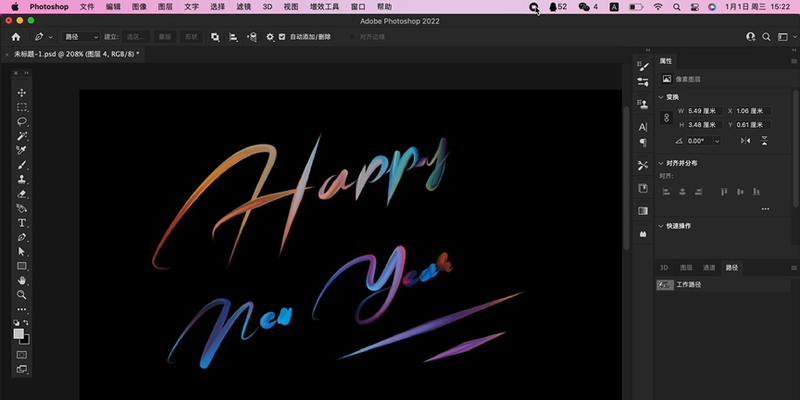The width and height of the screenshot is (800, 400).
Task: Click the flip horizontal icon
Action: tap(745, 141)
